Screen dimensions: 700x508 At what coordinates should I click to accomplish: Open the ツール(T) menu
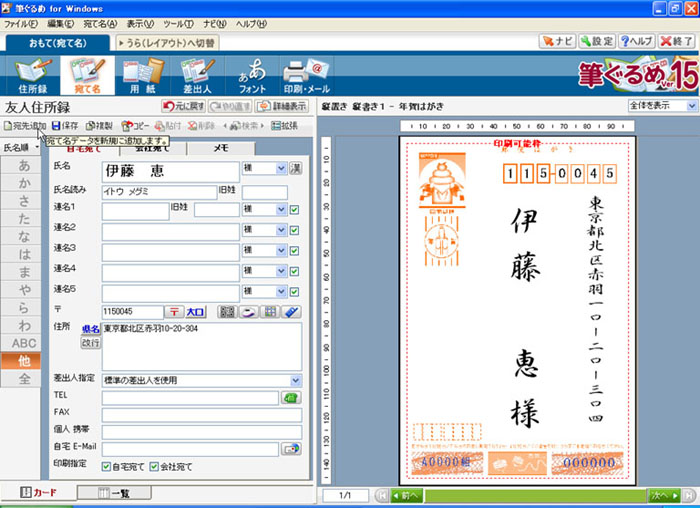[x=179, y=22]
